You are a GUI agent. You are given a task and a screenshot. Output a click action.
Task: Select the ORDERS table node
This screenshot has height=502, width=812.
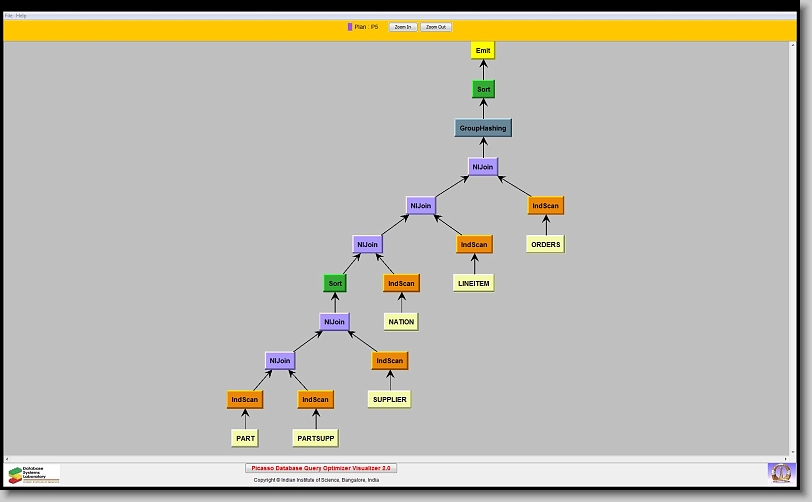[545, 244]
